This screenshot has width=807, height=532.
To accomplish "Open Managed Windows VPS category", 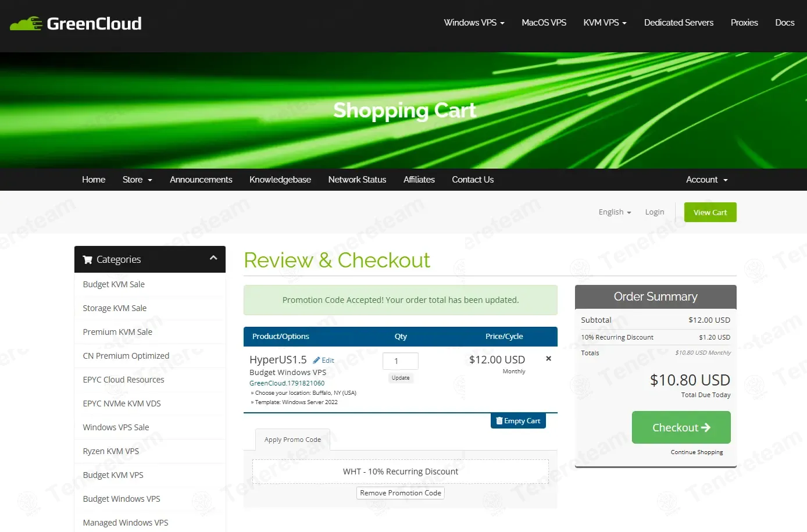I will (150, 522).
